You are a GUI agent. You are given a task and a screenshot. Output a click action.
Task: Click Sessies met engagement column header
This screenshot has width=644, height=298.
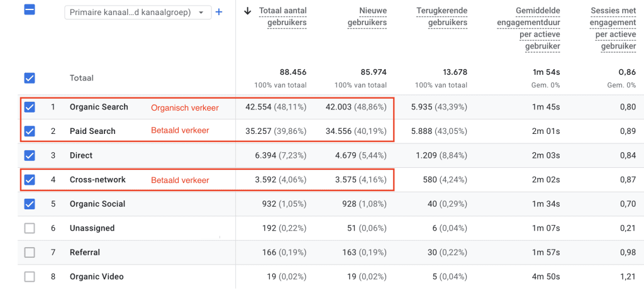point(613,29)
